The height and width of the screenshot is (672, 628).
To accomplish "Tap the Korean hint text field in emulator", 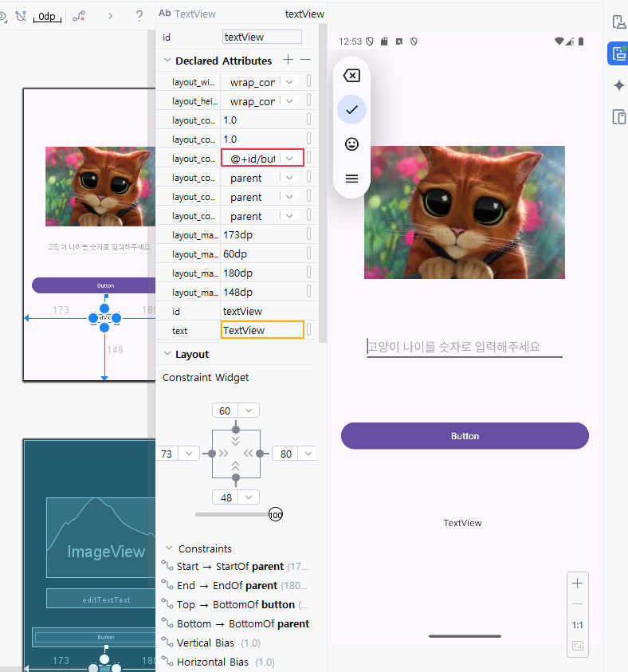I will coord(465,347).
